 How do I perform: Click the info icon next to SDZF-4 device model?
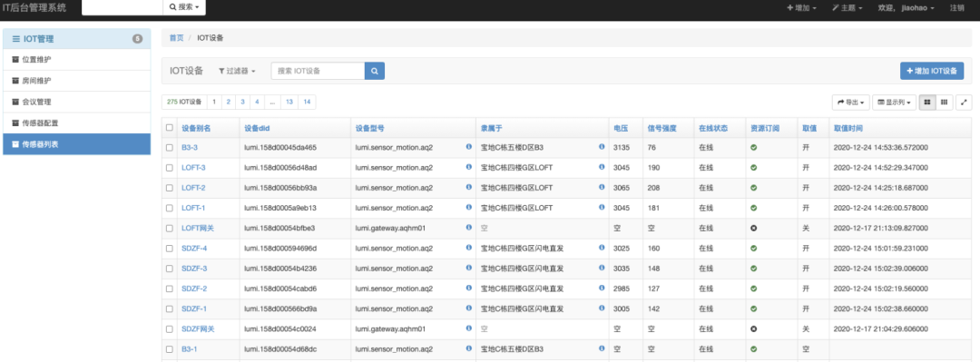[x=469, y=249]
